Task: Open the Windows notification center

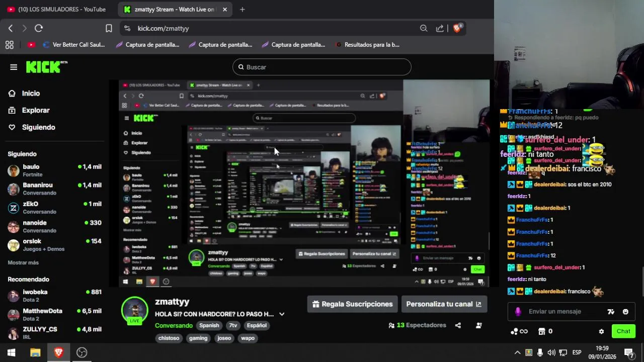Action: [x=629, y=352]
